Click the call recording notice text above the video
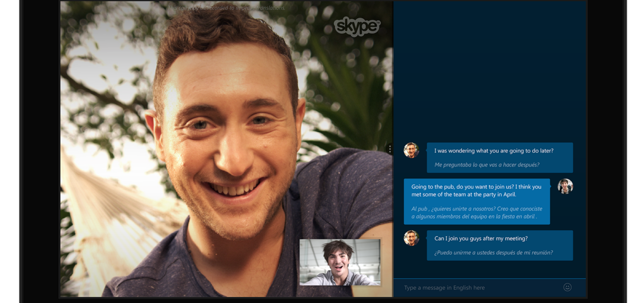644x303 pixels. pyautogui.click(x=226, y=8)
